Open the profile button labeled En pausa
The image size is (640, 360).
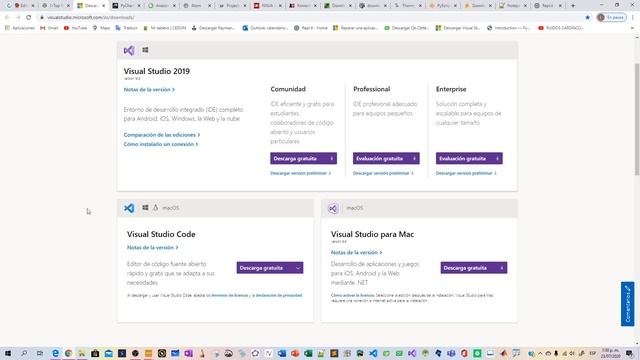coord(611,18)
